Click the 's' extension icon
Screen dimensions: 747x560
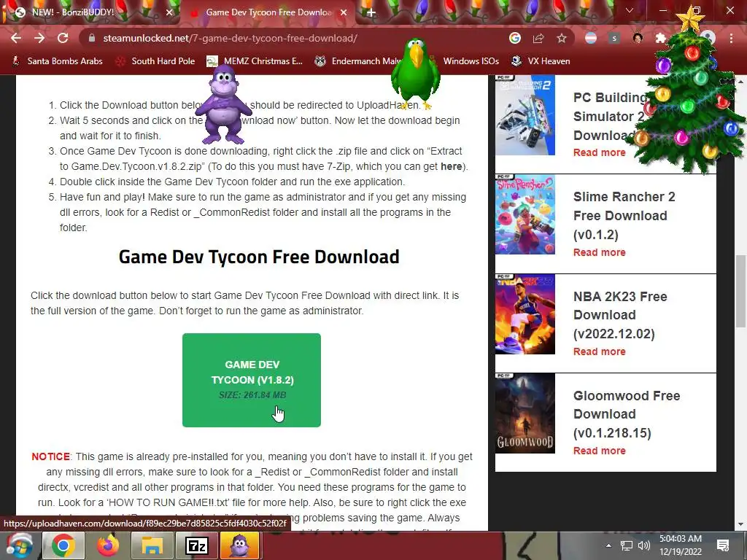(x=614, y=38)
